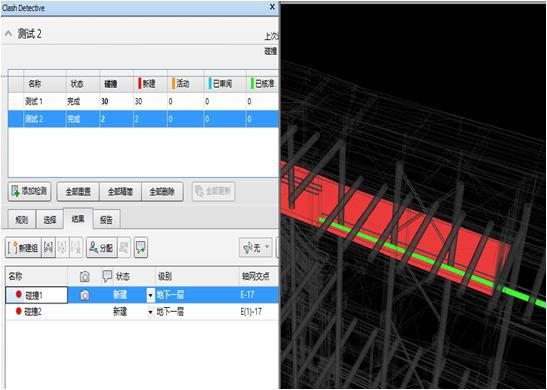This screenshot has width=547, height=390.
Task: Collapse the 测试 2 test panel chevron
Action: point(8,34)
